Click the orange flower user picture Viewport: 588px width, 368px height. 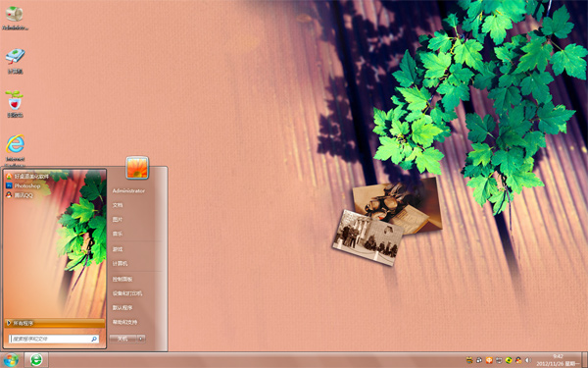pos(137,168)
